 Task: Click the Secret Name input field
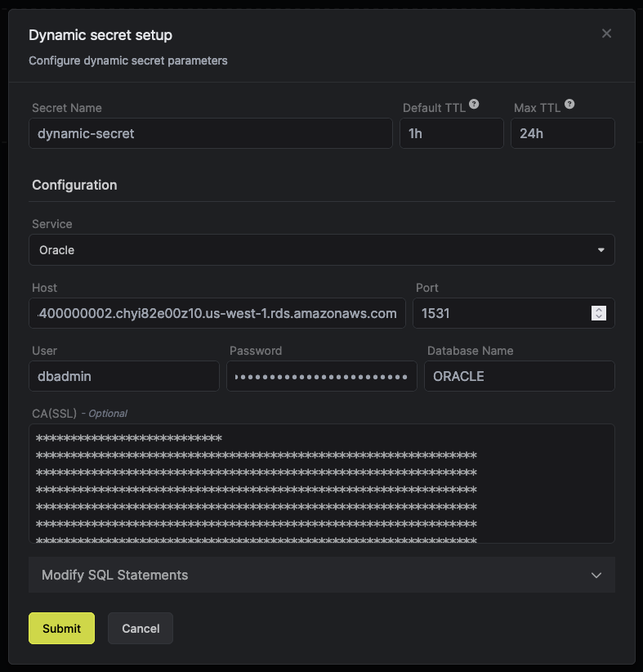(210, 133)
